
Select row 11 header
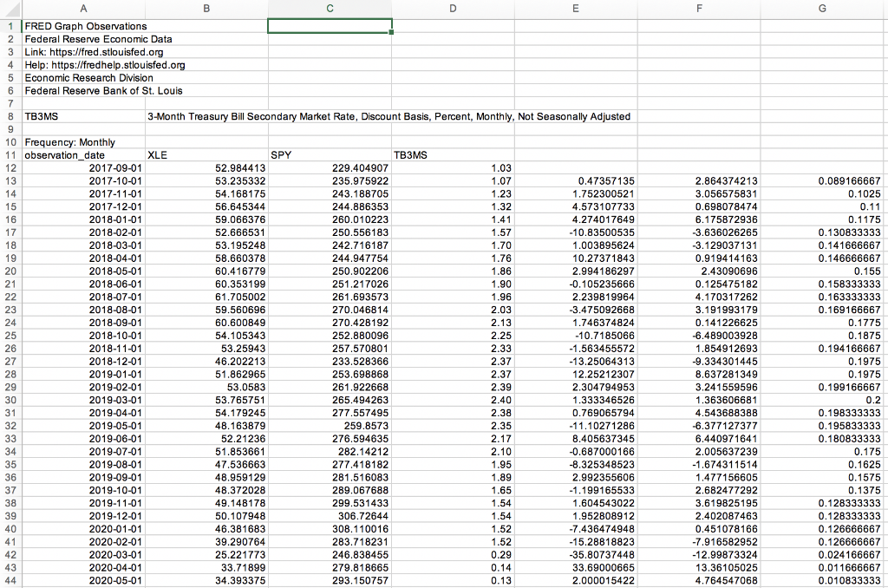pyautogui.click(x=10, y=155)
